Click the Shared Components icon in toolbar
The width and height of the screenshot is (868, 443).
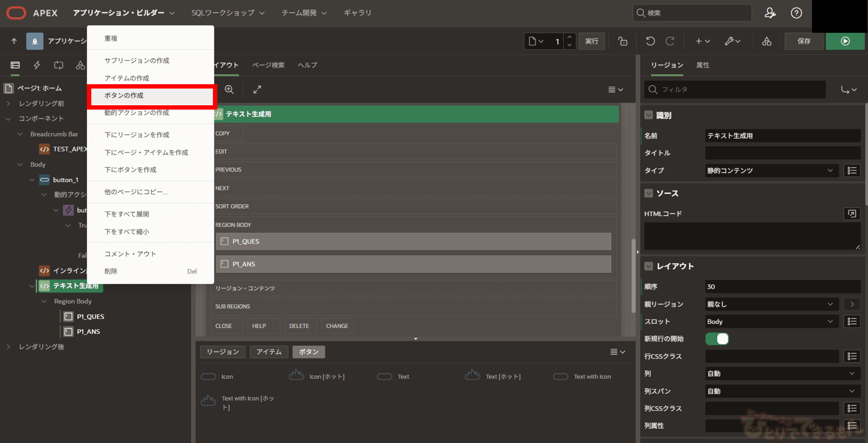click(x=767, y=41)
